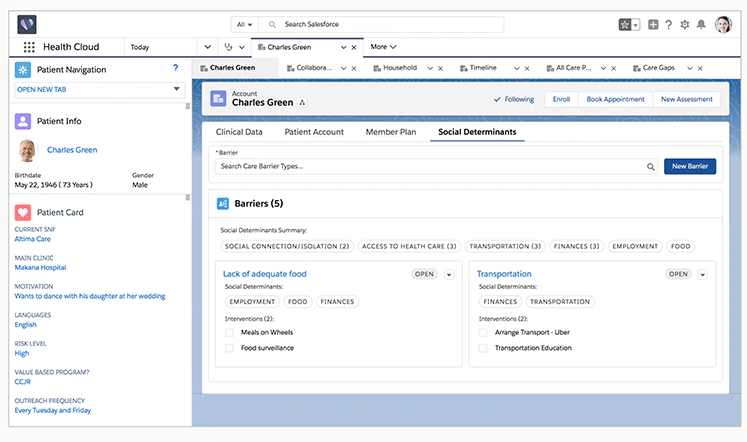Open the Notifications bell icon
This screenshot has height=442, width=747.
701,24
